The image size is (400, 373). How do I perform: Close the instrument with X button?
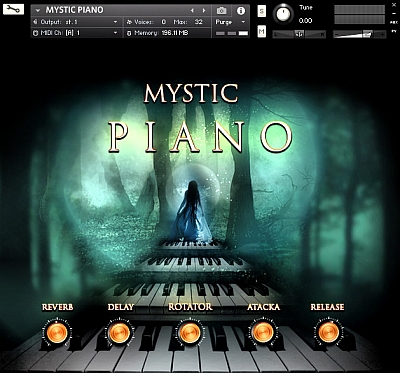394,5
